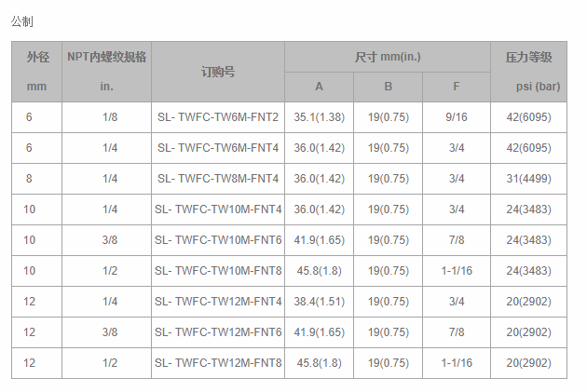Select the F dimension column header
The height and width of the screenshot is (392, 587).
pos(457,87)
